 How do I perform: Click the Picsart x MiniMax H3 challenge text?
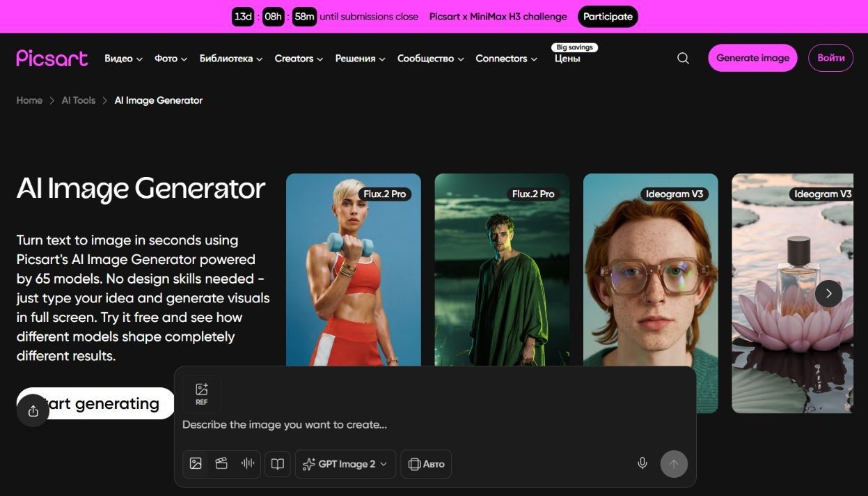click(x=498, y=17)
